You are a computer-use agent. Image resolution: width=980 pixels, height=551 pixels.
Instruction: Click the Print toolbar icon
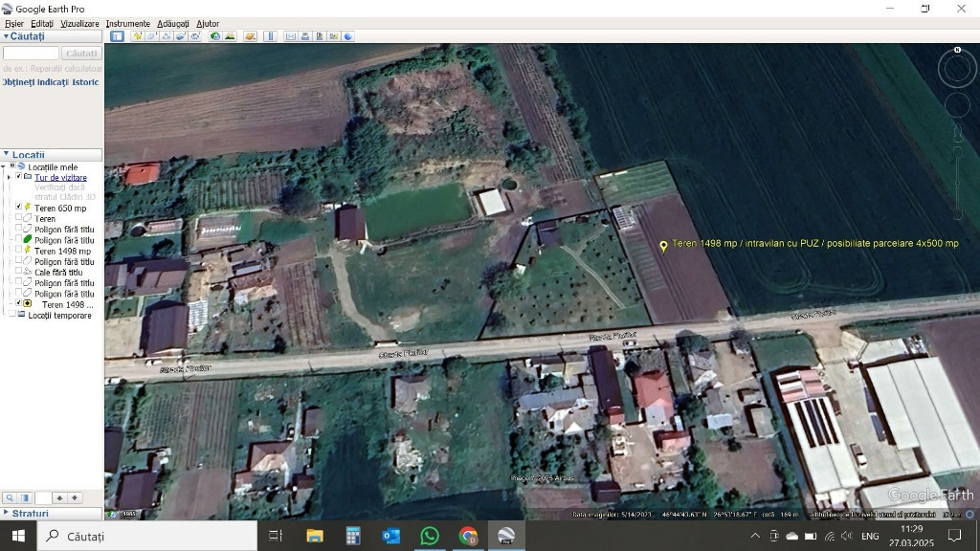click(304, 36)
